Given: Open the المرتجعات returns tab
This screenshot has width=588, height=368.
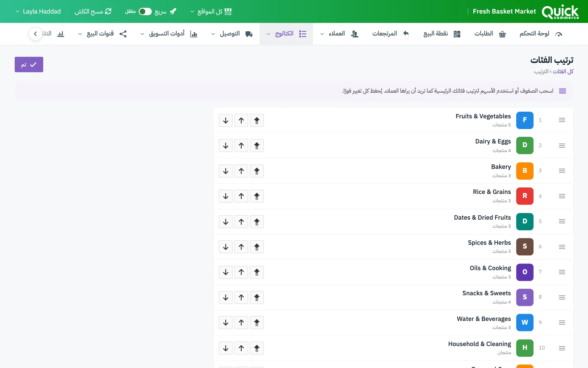Looking at the screenshot, I should [x=391, y=34].
